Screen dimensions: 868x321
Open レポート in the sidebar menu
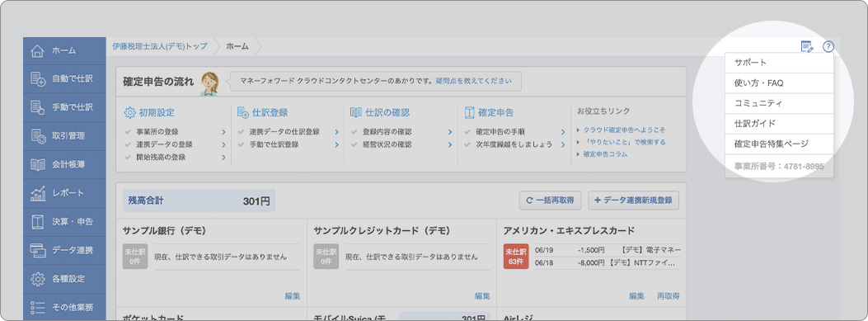[64, 193]
